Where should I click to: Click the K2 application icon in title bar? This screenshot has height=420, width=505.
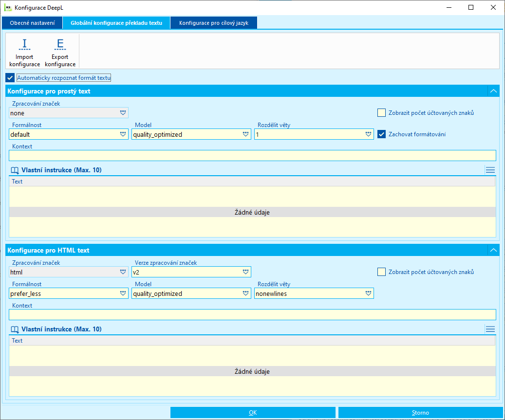pyautogui.click(x=8, y=7)
